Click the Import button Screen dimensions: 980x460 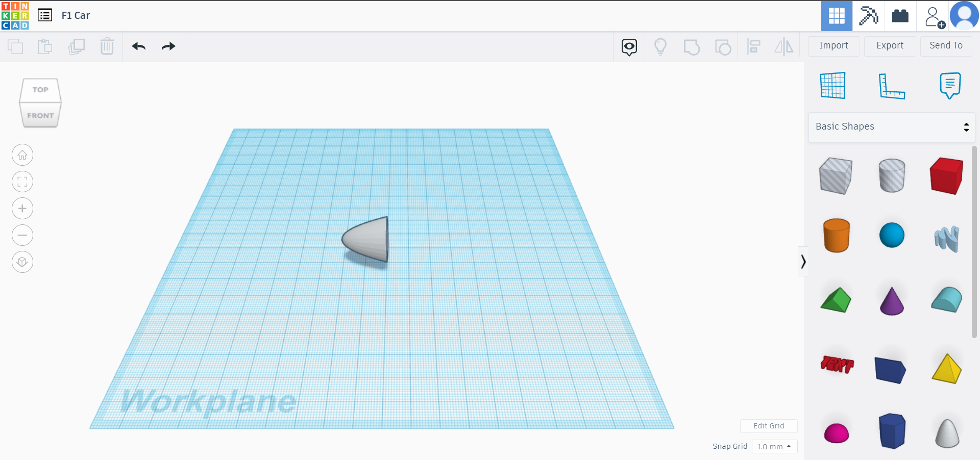tap(834, 46)
